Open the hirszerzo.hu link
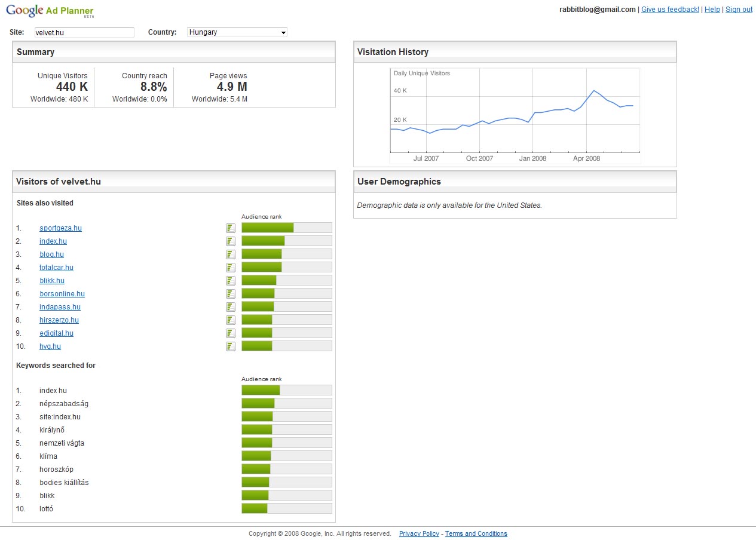 coord(59,320)
